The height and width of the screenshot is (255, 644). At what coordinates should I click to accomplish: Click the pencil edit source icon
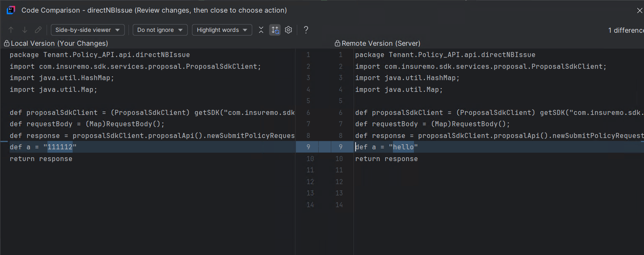point(38,30)
